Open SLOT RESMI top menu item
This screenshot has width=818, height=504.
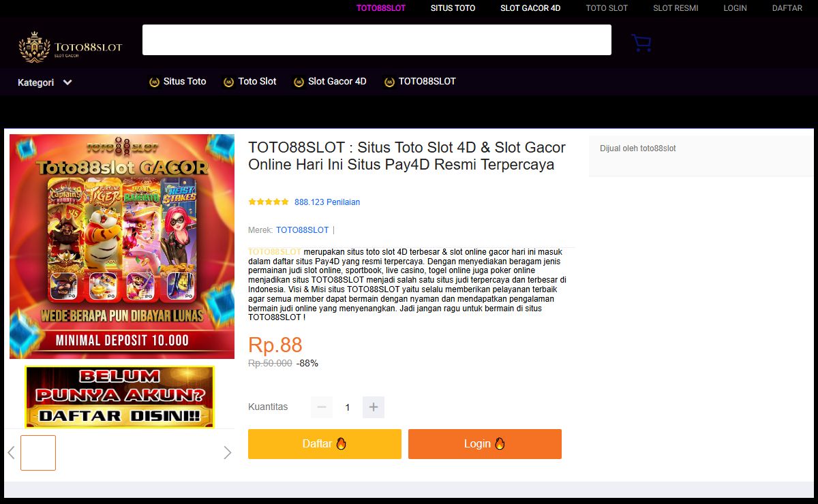point(676,8)
